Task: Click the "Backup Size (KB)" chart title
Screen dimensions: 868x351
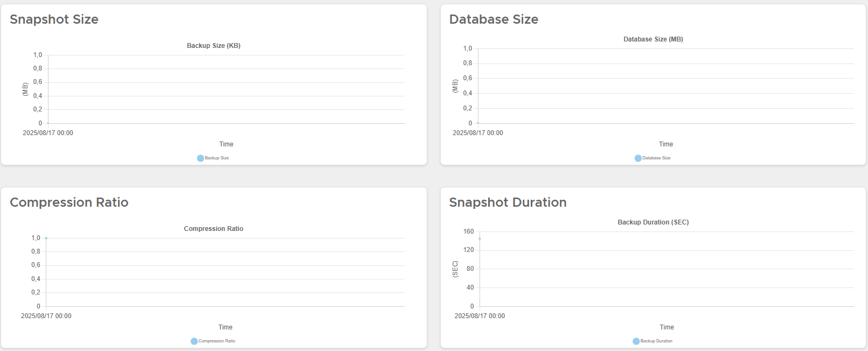Action: click(x=213, y=46)
